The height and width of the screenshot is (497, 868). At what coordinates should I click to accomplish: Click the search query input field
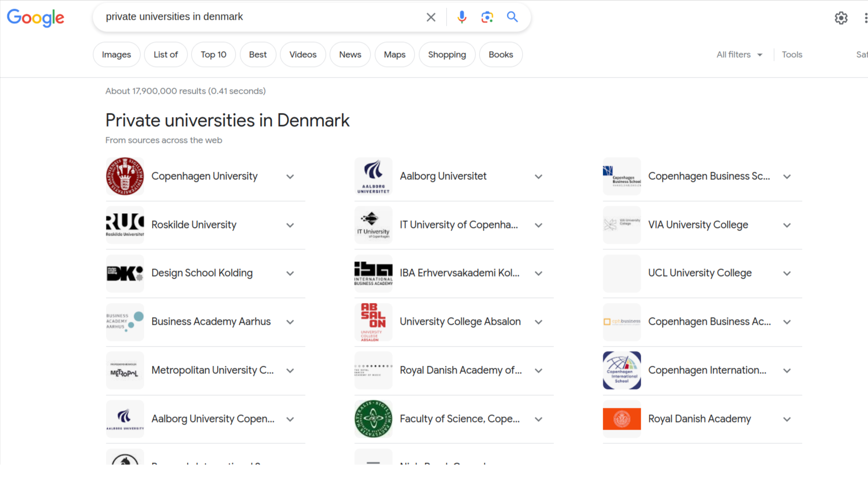coord(261,17)
